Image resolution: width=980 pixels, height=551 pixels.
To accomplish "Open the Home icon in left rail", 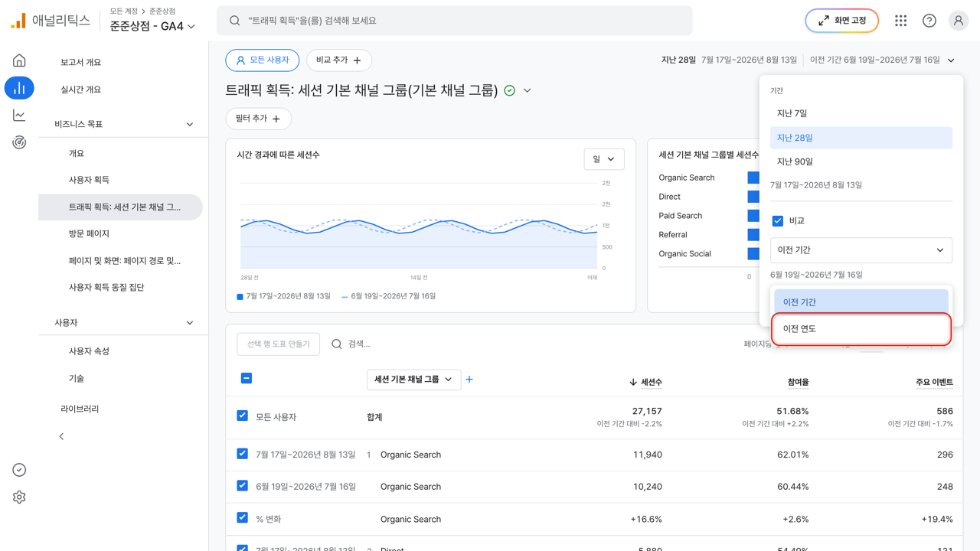I will (x=19, y=60).
